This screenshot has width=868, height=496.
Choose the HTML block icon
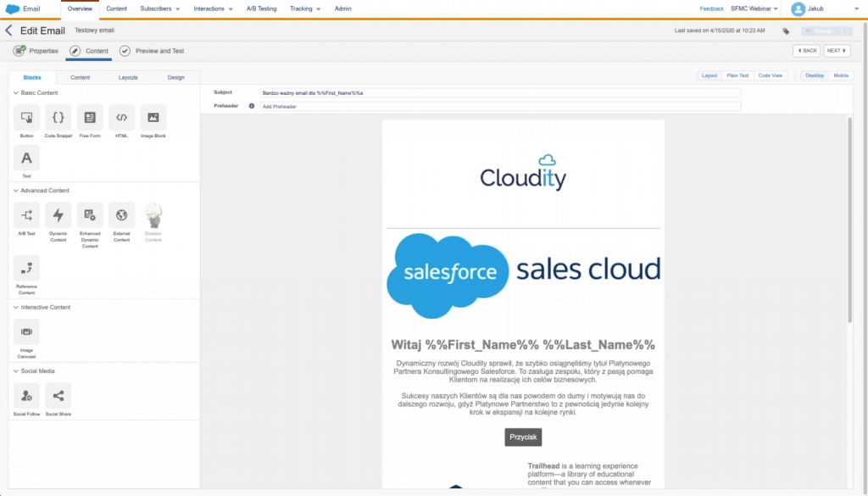(x=121, y=117)
